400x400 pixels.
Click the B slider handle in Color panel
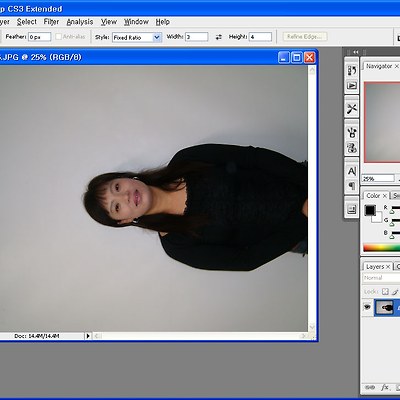[392, 237]
